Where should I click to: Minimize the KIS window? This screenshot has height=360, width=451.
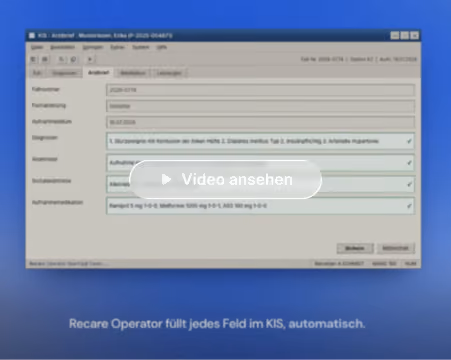click(395, 35)
